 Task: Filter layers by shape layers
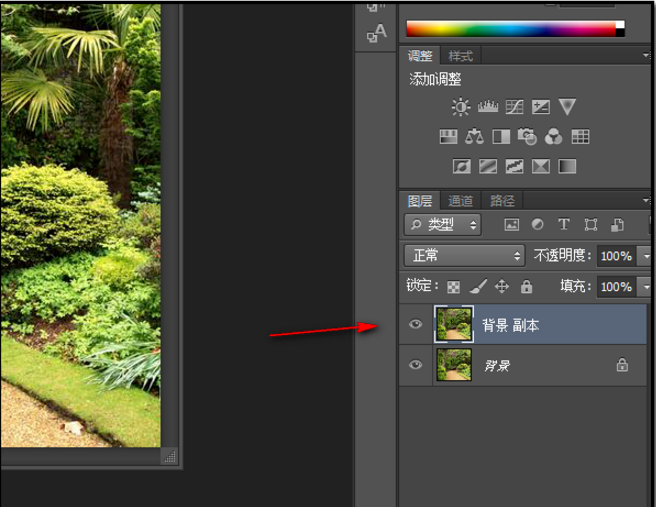pyautogui.click(x=591, y=225)
